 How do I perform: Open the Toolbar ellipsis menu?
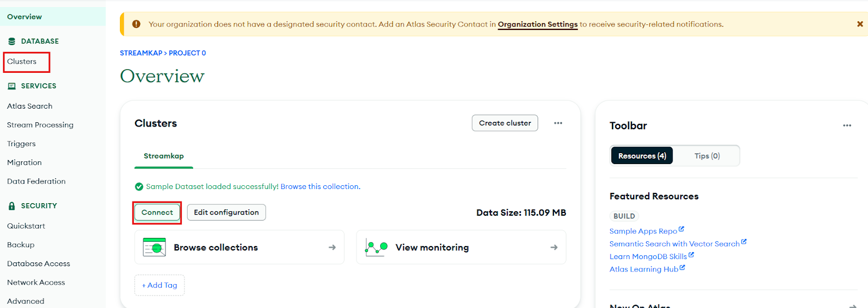tap(847, 125)
